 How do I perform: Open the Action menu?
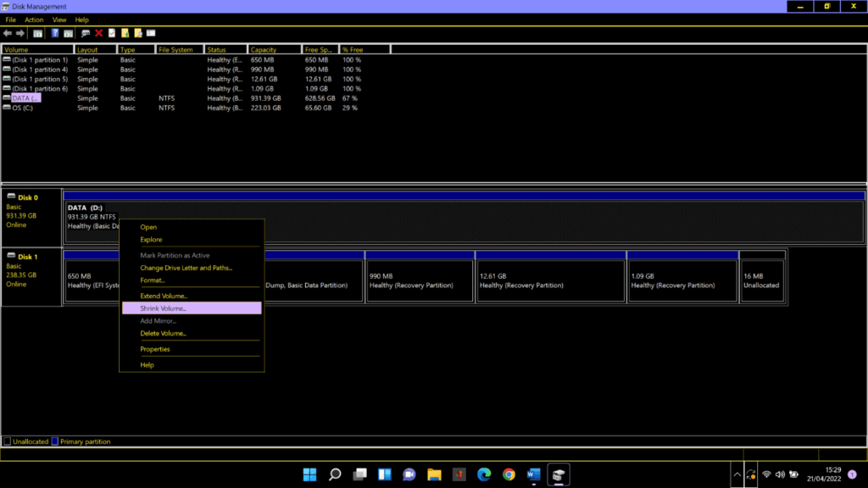coord(34,19)
